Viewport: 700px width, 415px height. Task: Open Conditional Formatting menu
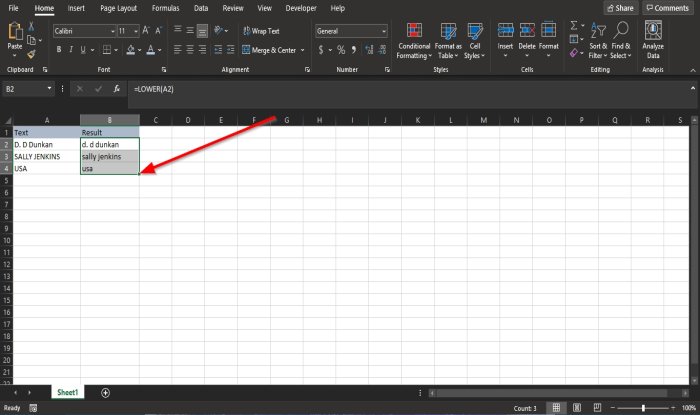(414, 41)
